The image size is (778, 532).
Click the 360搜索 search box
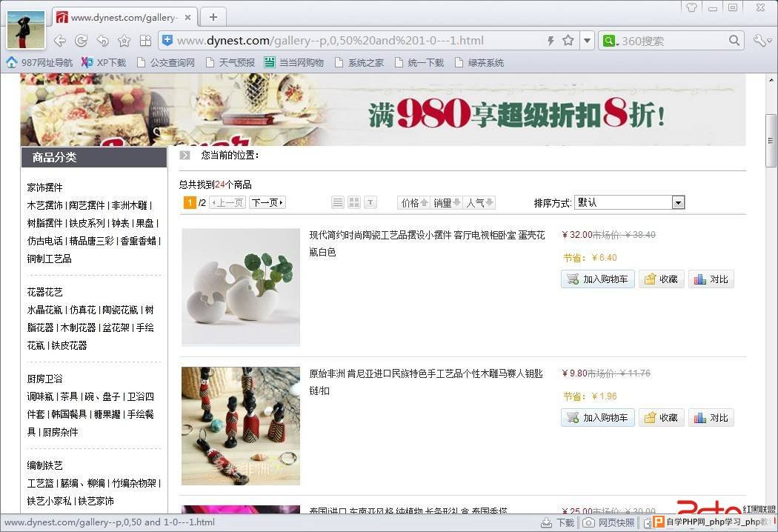pos(672,41)
